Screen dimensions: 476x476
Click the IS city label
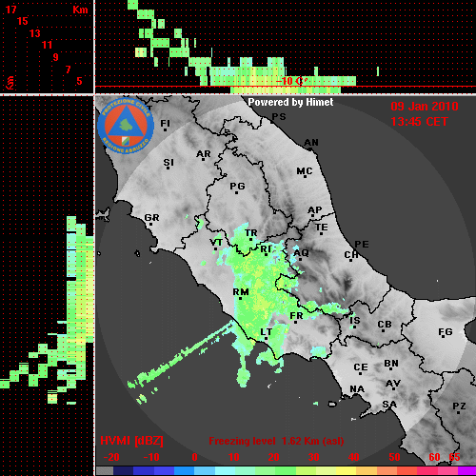355,322
